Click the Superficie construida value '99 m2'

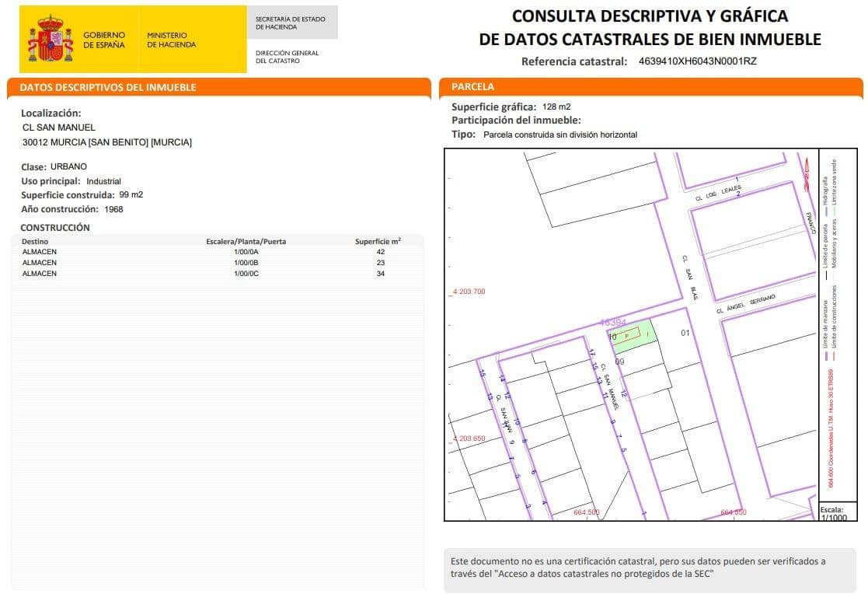pyautogui.click(x=131, y=195)
